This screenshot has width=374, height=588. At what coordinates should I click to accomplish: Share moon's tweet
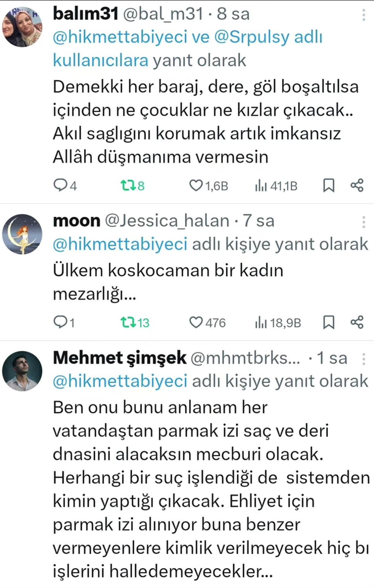click(x=357, y=322)
